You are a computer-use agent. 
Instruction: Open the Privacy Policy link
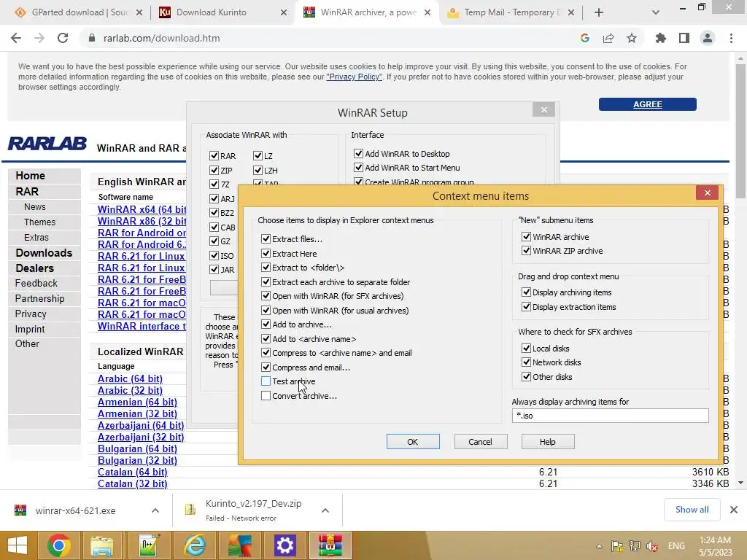[x=354, y=77]
